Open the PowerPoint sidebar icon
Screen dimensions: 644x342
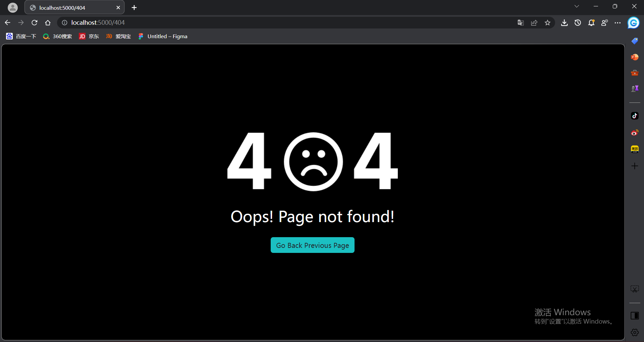tap(635, 57)
